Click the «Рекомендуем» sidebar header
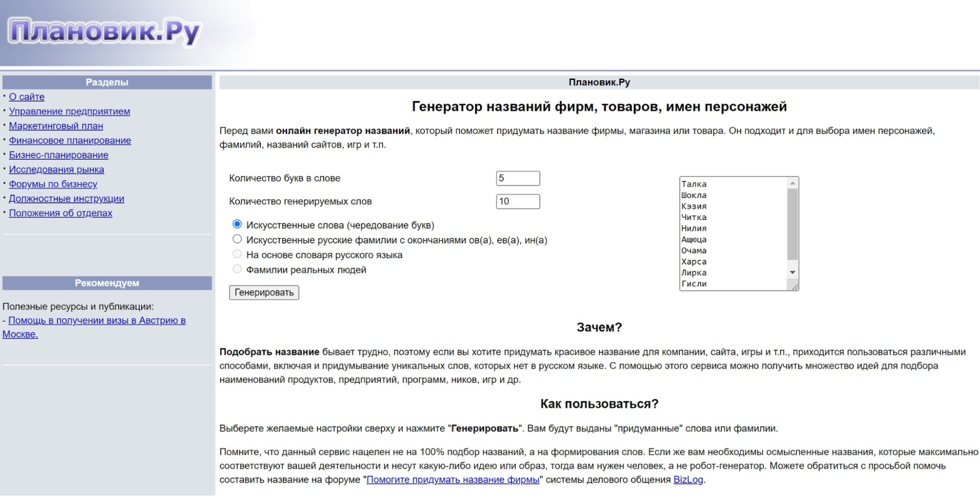The height and width of the screenshot is (496, 980). [x=107, y=283]
